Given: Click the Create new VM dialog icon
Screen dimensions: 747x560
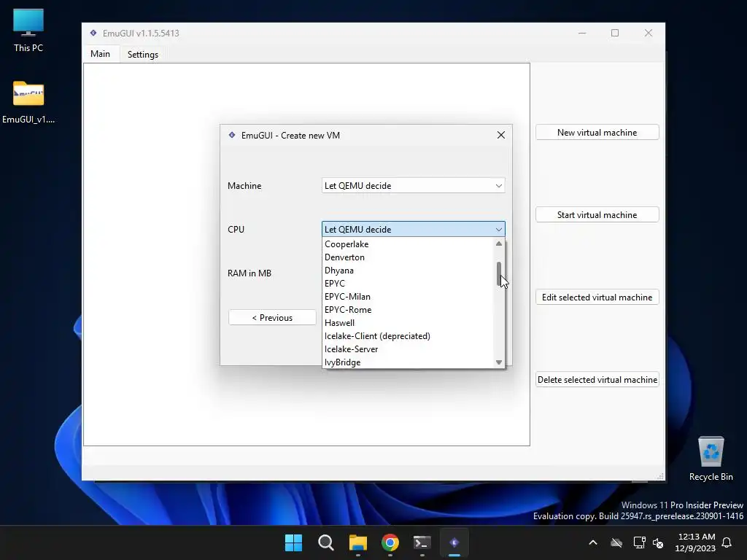Looking at the screenshot, I should (x=232, y=135).
